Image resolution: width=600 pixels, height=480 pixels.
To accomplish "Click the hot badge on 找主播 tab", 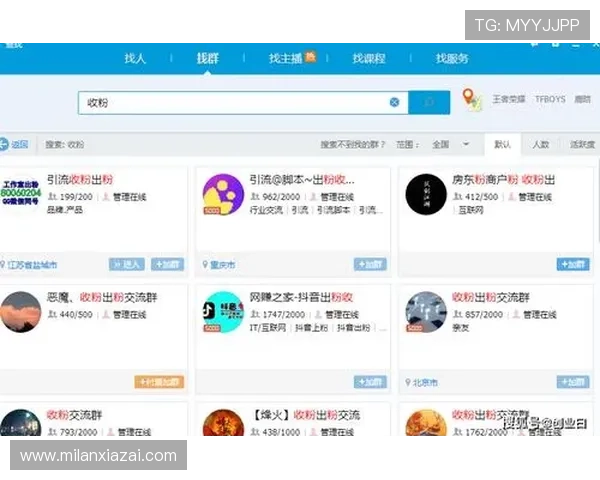I will [310, 57].
